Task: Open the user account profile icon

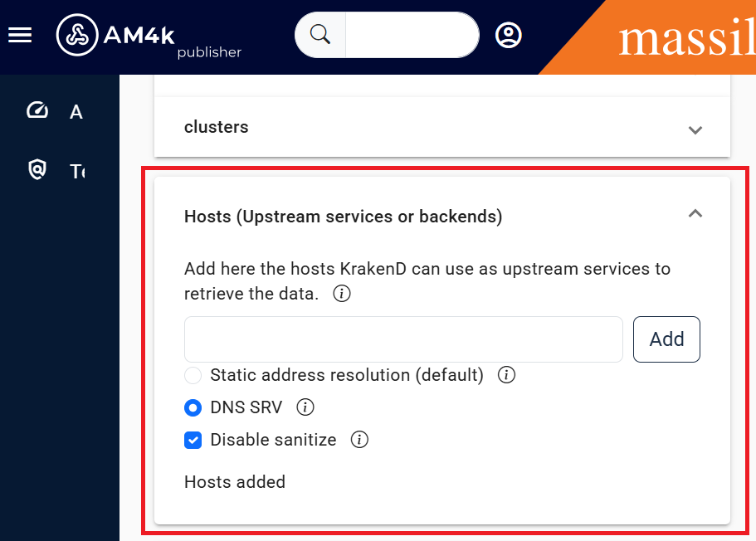Action: click(x=508, y=35)
